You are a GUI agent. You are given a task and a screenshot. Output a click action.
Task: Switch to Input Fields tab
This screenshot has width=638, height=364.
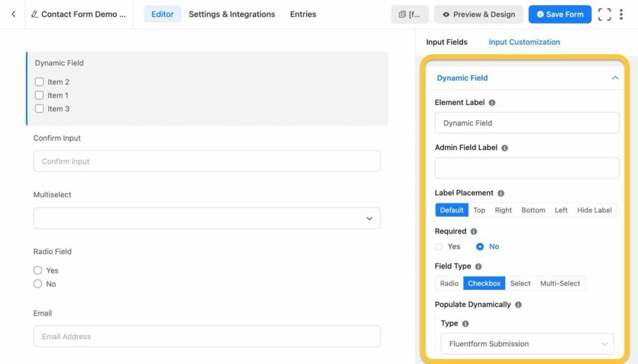[447, 42]
